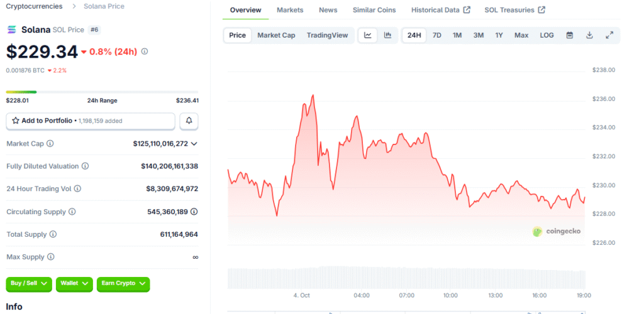Image resolution: width=644 pixels, height=314 pixels.
Task: Switch to candlestick chart icon
Action: 388,35
